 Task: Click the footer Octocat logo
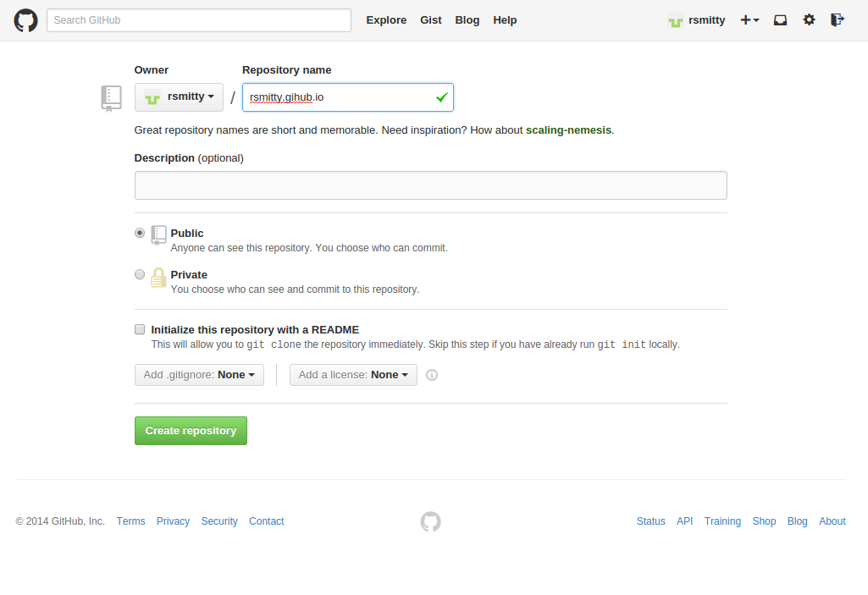tap(431, 521)
